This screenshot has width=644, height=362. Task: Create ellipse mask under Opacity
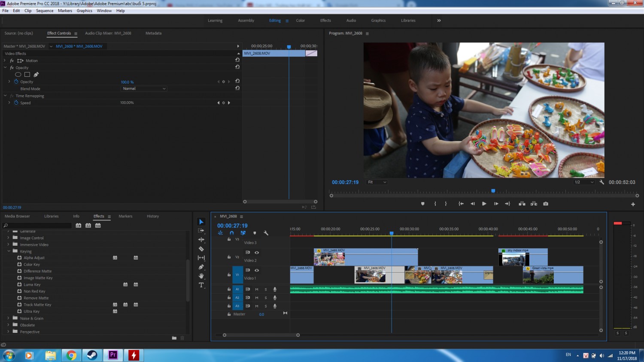(x=18, y=75)
